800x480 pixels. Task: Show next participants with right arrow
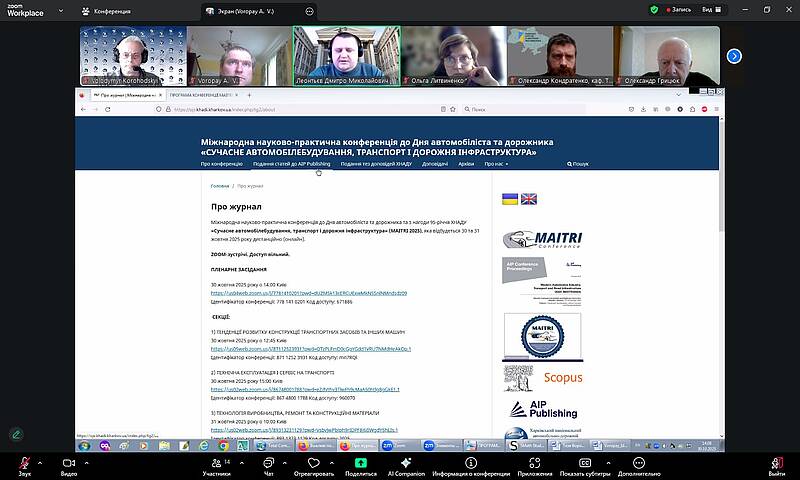pos(734,56)
